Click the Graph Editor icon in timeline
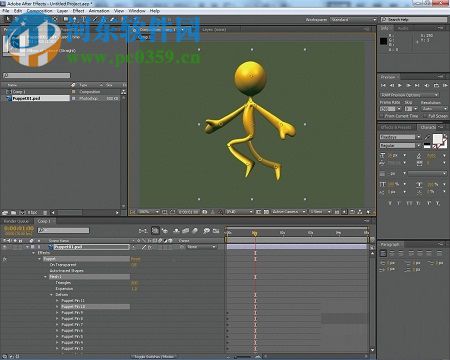 tap(216, 231)
